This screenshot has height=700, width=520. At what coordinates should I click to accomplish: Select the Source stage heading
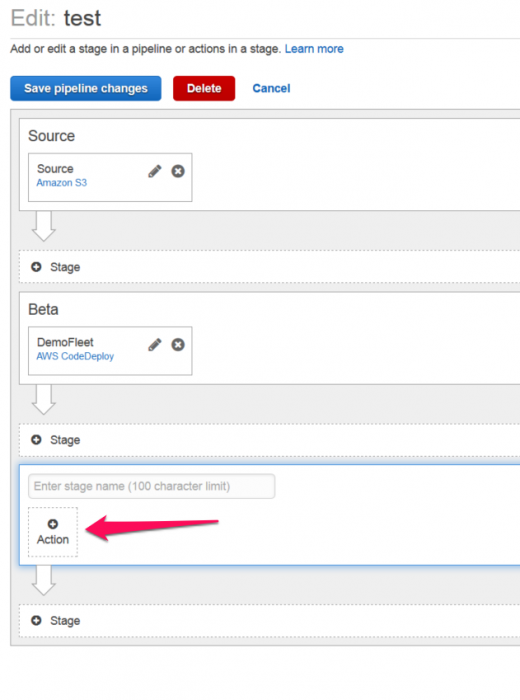pos(51,136)
